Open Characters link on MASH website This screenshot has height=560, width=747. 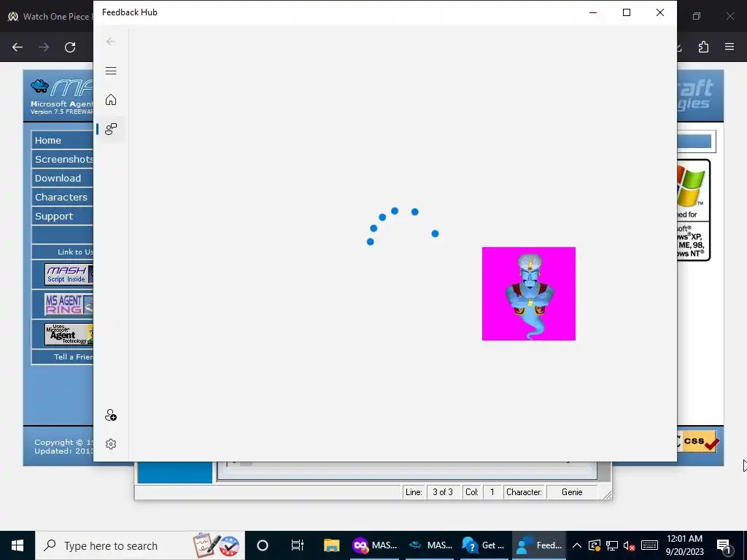[x=63, y=197]
